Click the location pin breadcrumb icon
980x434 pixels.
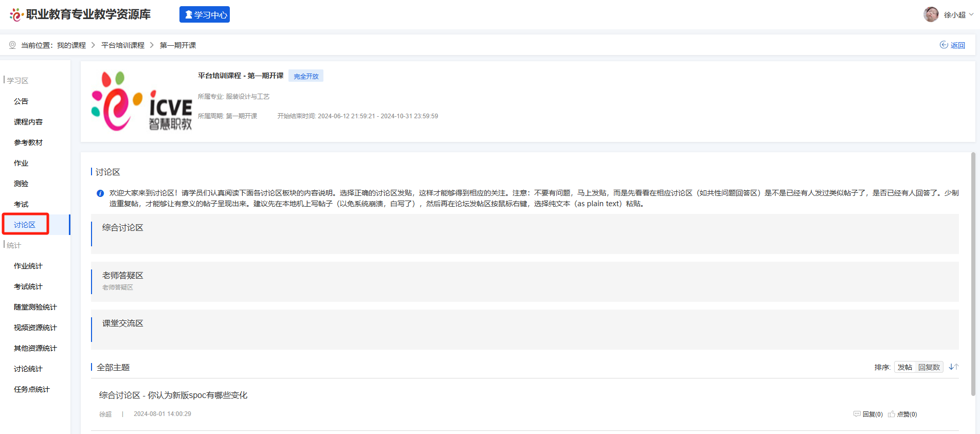click(12, 45)
